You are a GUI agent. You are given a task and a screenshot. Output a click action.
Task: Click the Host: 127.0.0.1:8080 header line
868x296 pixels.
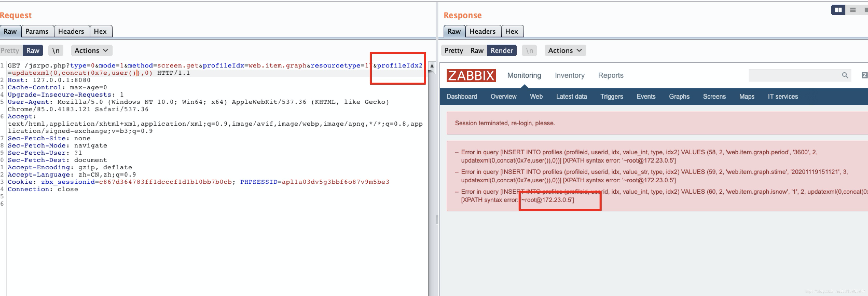tap(49, 80)
